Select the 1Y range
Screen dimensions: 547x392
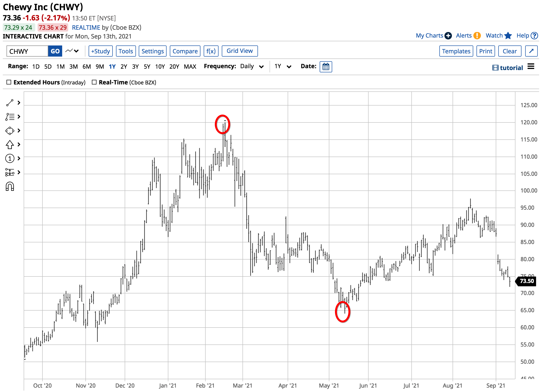point(112,67)
